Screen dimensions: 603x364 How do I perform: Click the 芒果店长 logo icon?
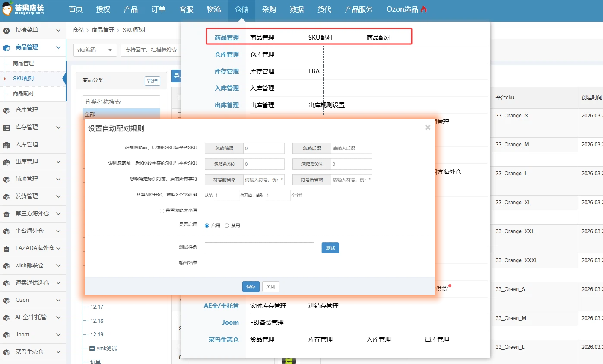[9, 9]
